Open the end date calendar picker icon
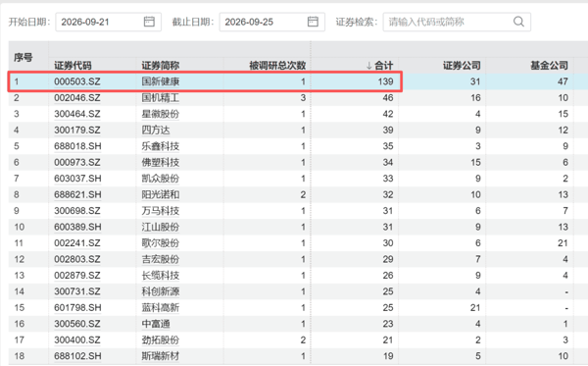The height and width of the screenshot is (366, 588). pos(313,22)
